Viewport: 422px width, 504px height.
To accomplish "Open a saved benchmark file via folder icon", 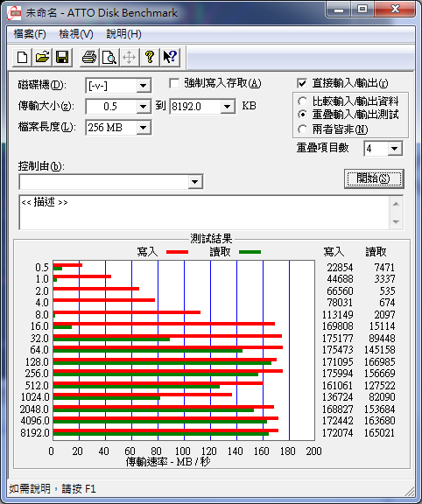I will pos(42,58).
